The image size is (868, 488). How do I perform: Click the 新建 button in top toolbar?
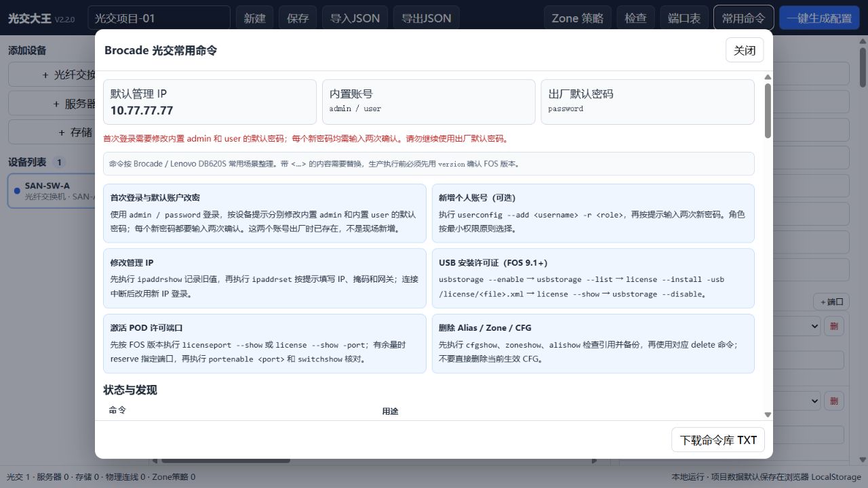click(255, 18)
